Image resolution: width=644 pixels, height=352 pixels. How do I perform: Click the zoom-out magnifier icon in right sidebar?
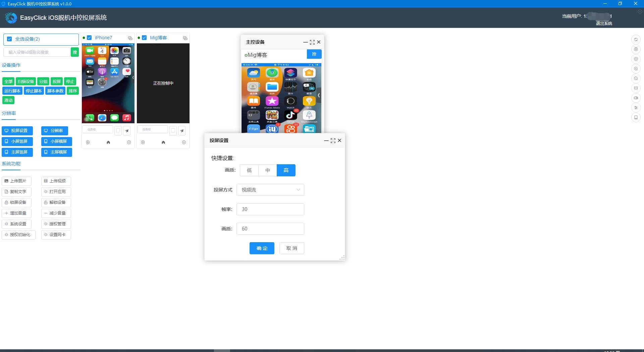click(636, 79)
